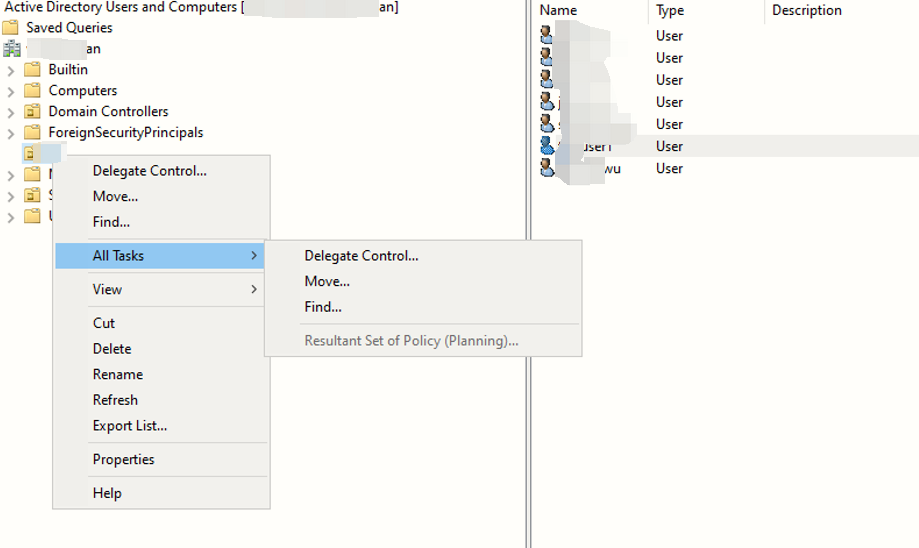Open the All Tasks submenu arrow
Screen dimensions: 919x548
(x=254, y=256)
